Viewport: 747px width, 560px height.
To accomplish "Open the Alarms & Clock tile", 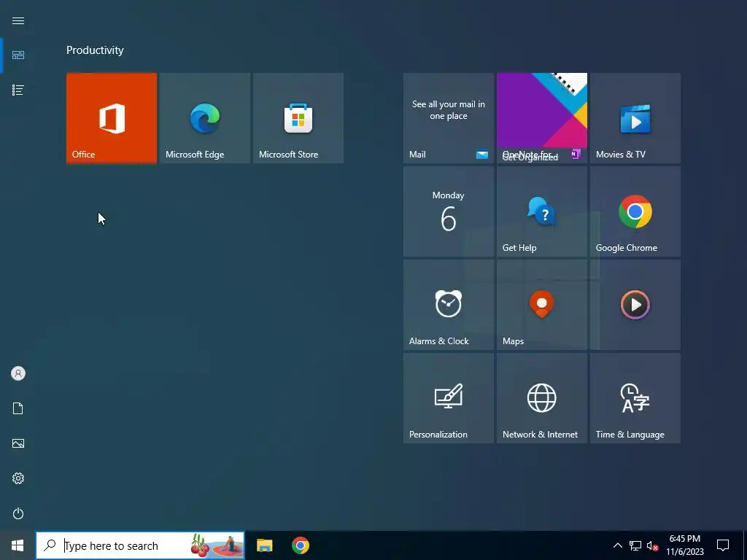I will (449, 305).
